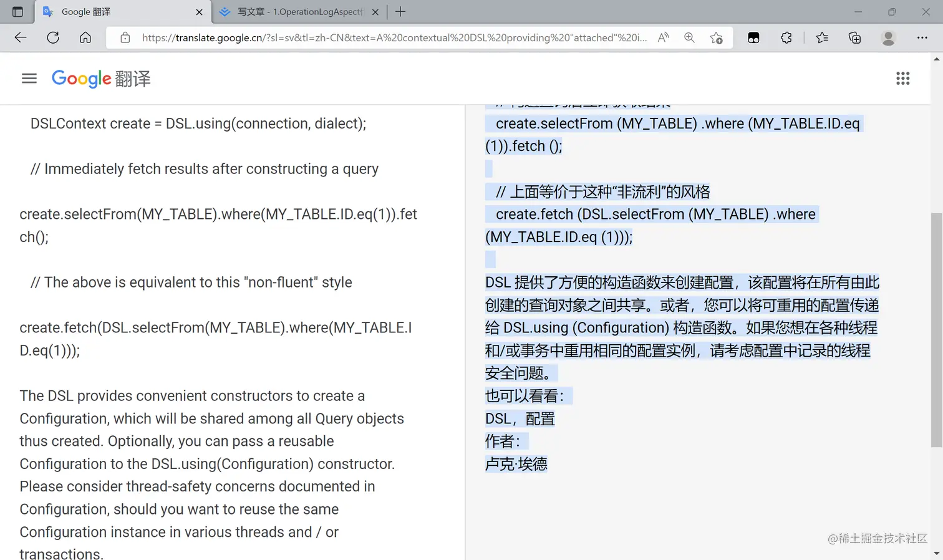Click the translate.google.cn address bar
943x560 pixels.
394,38
